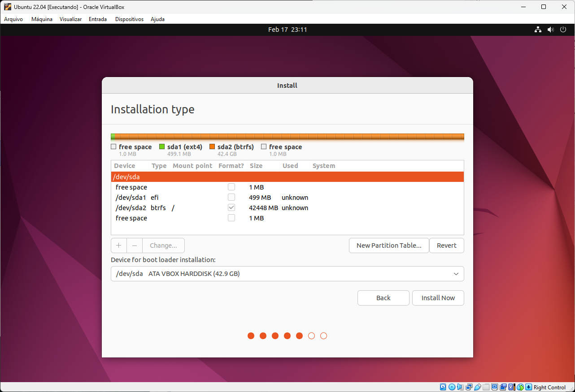Click the optical disc status icon

(x=452, y=387)
